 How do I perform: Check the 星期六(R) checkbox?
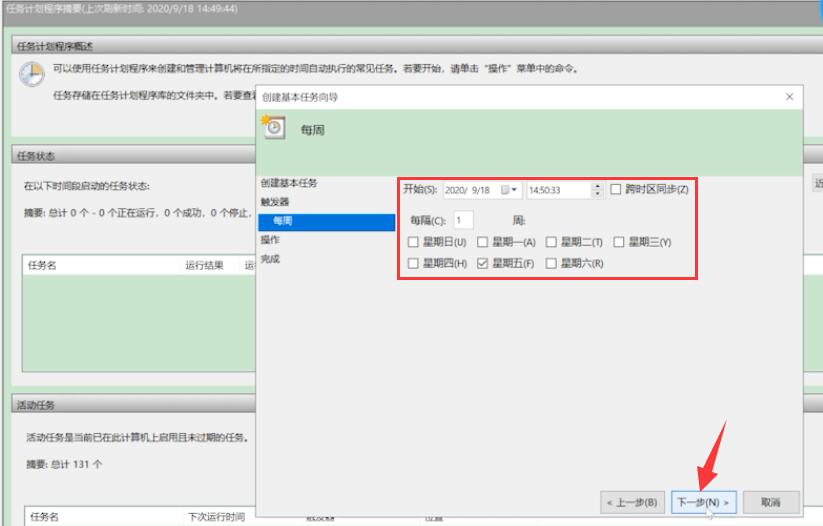(x=551, y=263)
